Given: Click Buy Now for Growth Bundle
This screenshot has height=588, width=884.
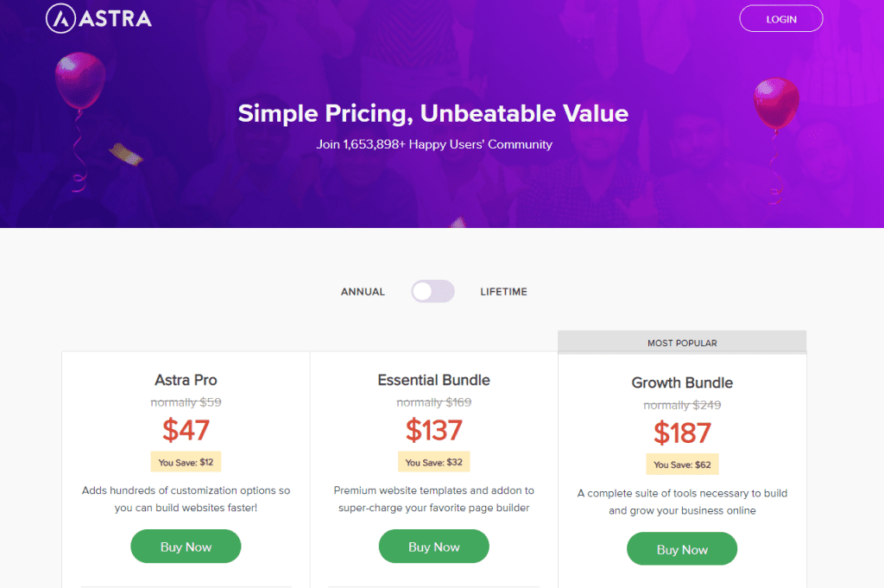Looking at the screenshot, I should 682,549.
